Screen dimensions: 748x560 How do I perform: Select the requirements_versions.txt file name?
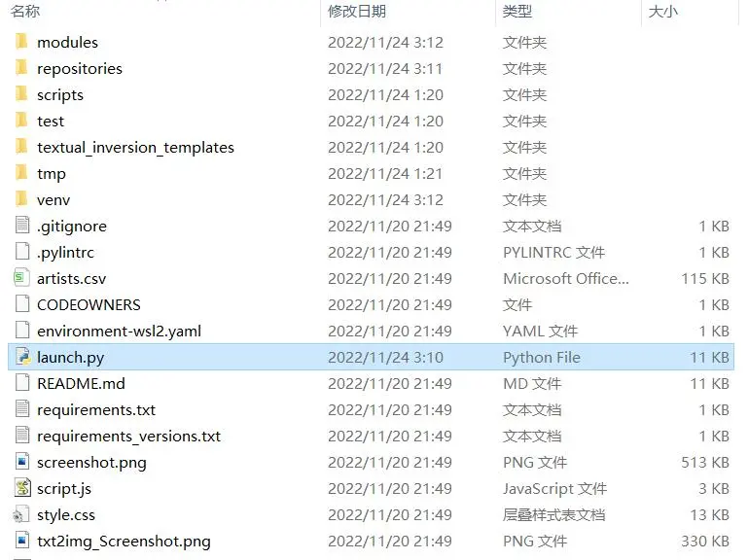point(128,437)
